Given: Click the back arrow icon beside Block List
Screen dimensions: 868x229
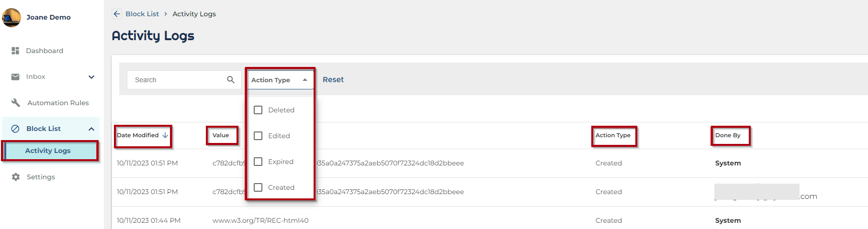Looking at the screenshot, I should 117,14.
